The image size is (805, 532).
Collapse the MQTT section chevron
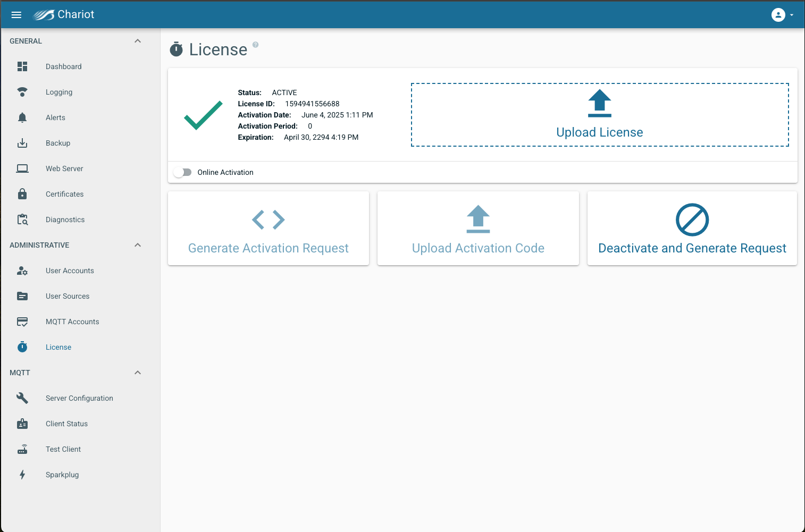(x=138, y=373)
